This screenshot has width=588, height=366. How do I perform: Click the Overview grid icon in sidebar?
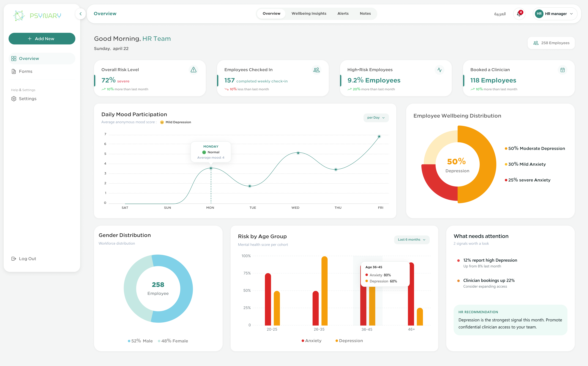(14, 59)
